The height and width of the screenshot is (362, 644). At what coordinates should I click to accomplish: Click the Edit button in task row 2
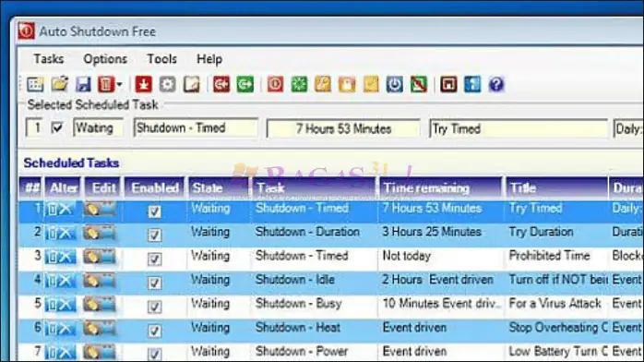(99, 234)
